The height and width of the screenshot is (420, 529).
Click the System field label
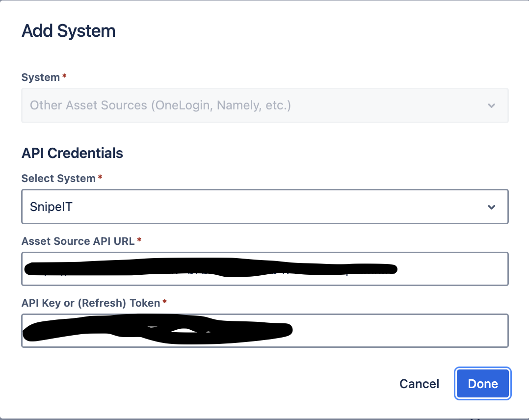tap(40, 77)
